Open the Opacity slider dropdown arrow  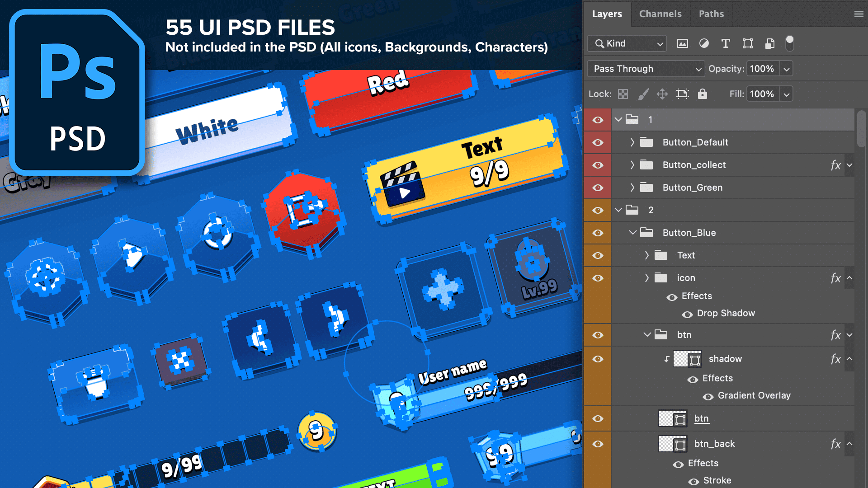click(787, 69)
